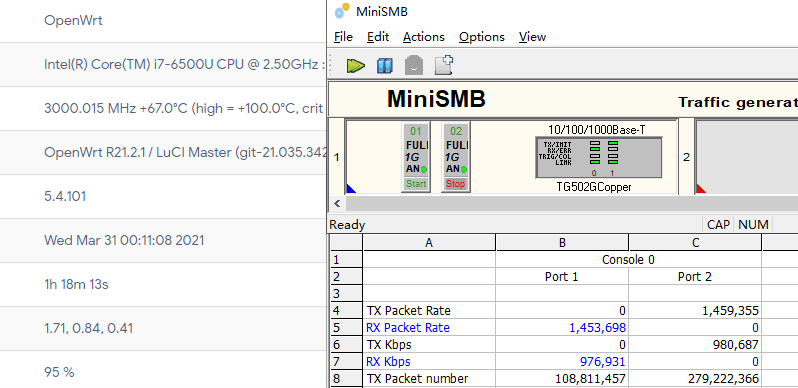This screenshot has width=798, height=388.
Task: Click value 108,811,457 in Port 1
Action: (591, 378)
